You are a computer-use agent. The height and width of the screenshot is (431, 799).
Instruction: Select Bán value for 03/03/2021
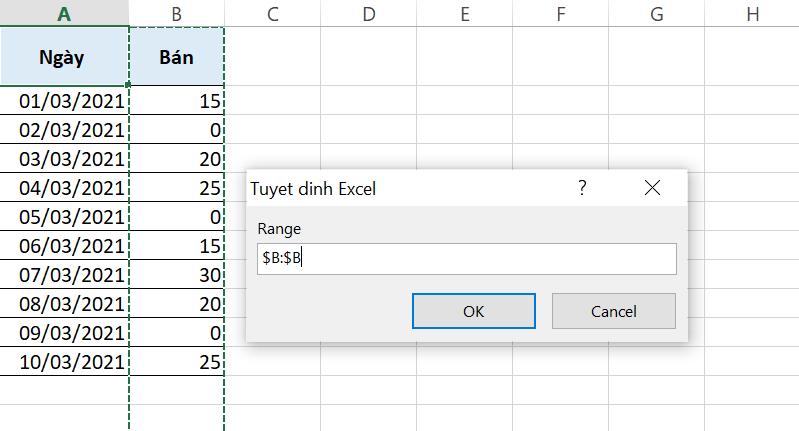(176, 158)
